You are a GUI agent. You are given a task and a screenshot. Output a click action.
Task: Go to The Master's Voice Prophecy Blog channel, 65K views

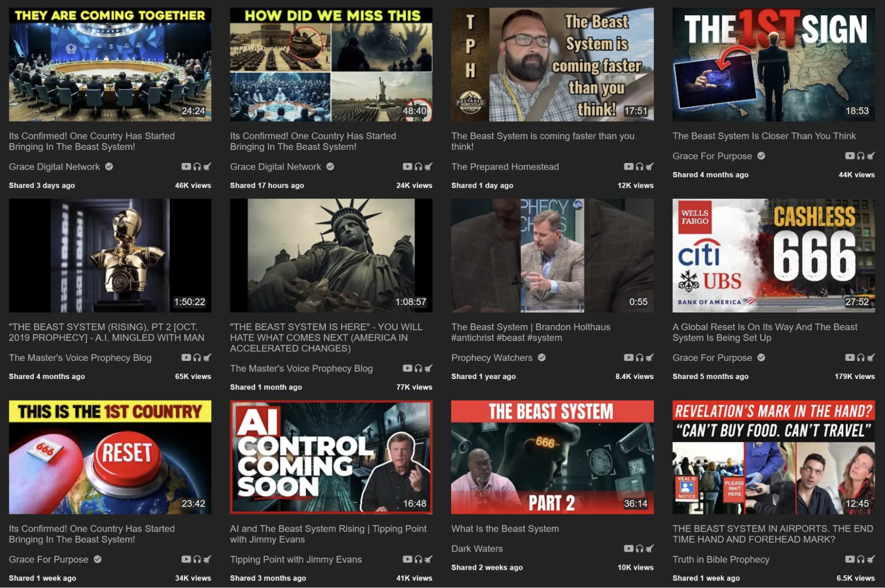[x=80, y=357]
